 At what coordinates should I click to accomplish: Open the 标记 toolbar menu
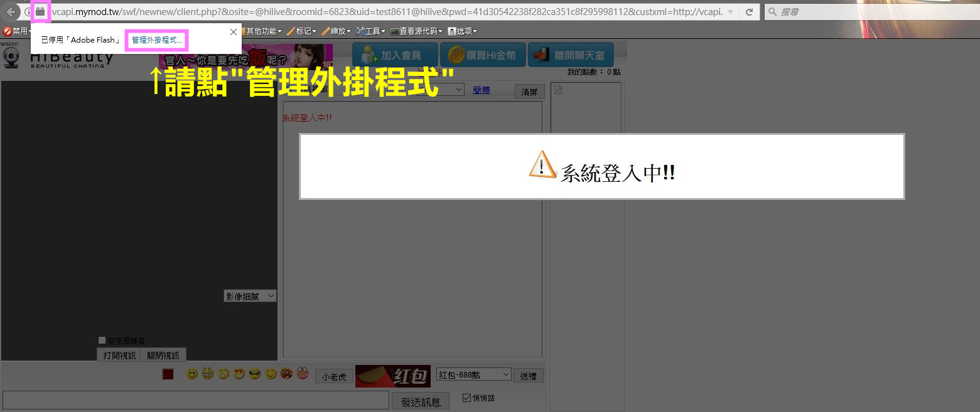tap(302, 31)
